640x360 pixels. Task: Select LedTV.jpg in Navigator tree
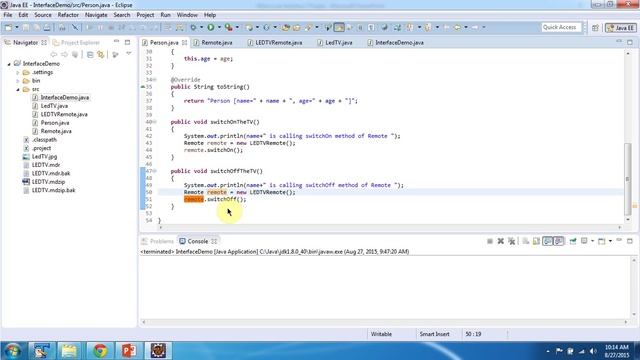point(44,157)
